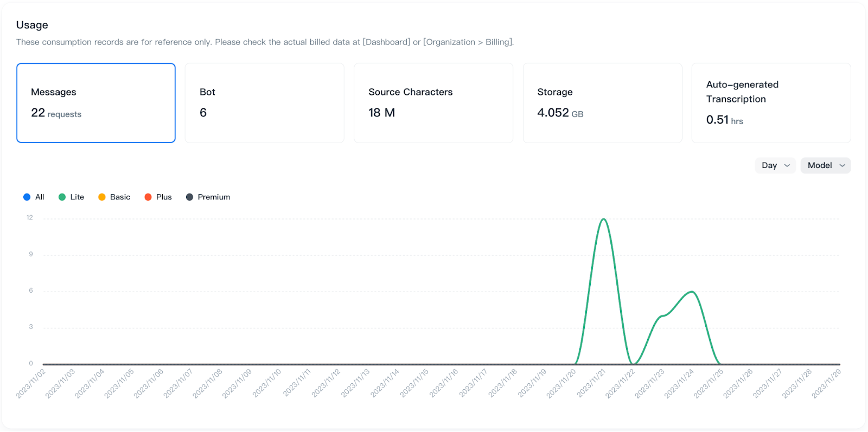Select the Messages usage card

(x=96, y=103)
